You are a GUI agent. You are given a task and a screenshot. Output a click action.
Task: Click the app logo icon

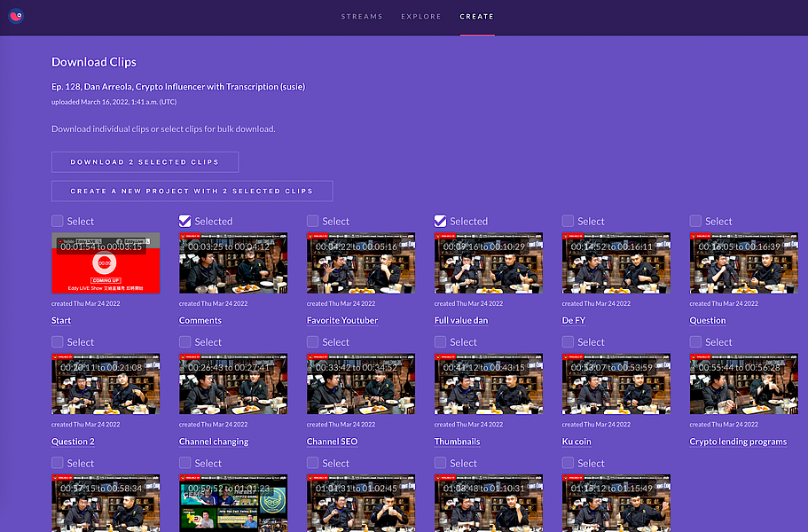16,16
